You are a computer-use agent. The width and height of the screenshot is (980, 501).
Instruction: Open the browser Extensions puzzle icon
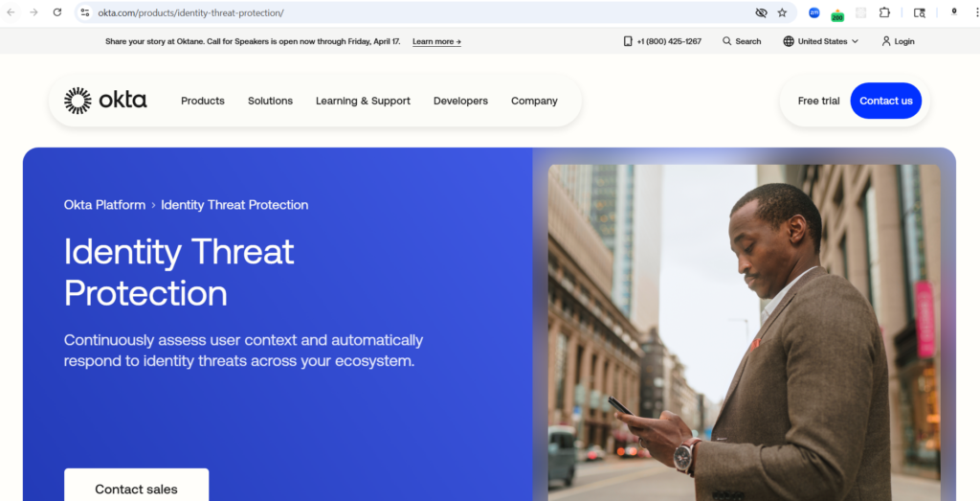coord(884,12)
